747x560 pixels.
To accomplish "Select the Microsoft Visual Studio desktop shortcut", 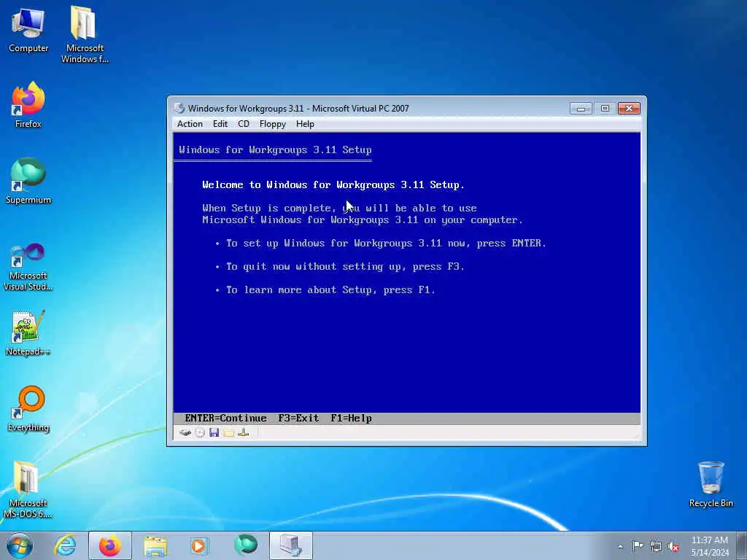I will pyautogui.click(x=28, y=267).
